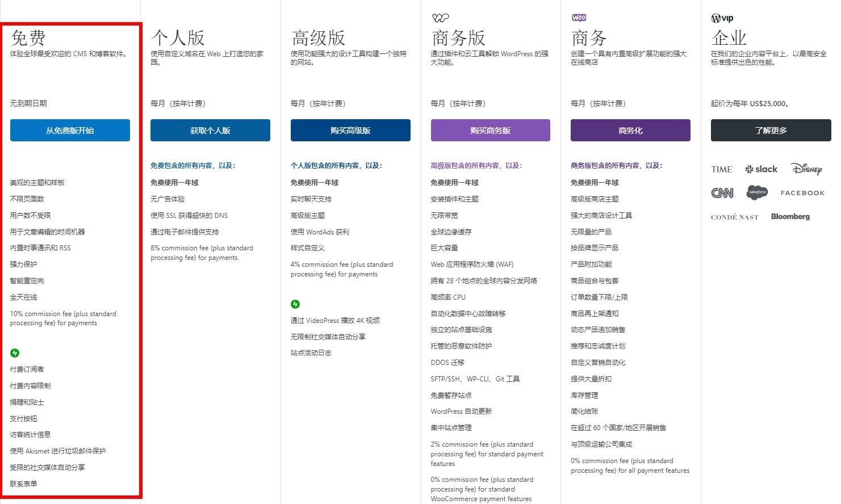Click the Condé Nast logo

(735, 217)
